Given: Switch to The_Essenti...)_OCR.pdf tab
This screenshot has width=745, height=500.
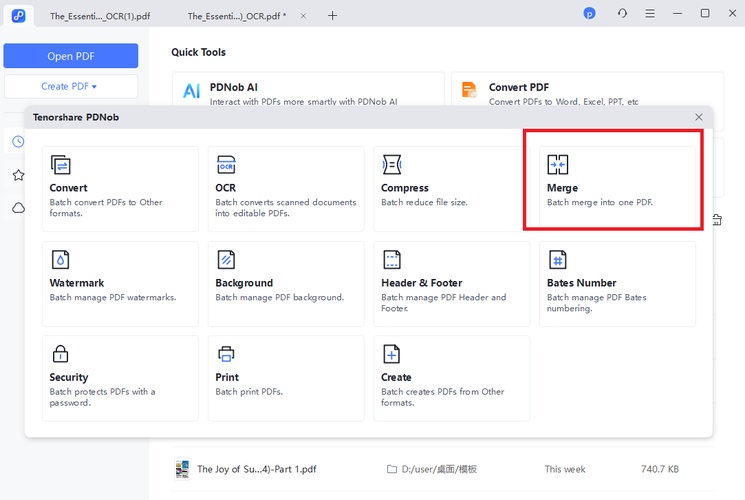Looking at the screenshot, I should pos(237,16).
